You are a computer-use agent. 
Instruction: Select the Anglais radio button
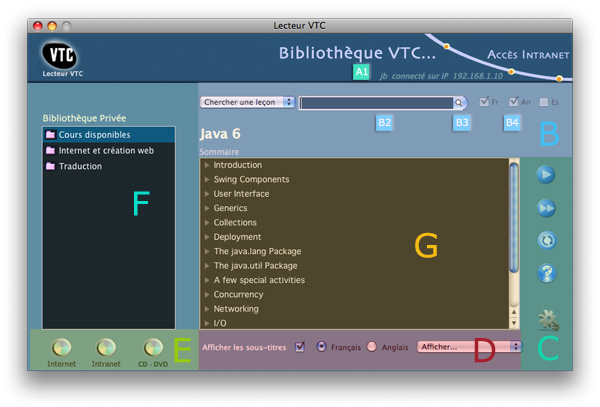pos(371,347)
